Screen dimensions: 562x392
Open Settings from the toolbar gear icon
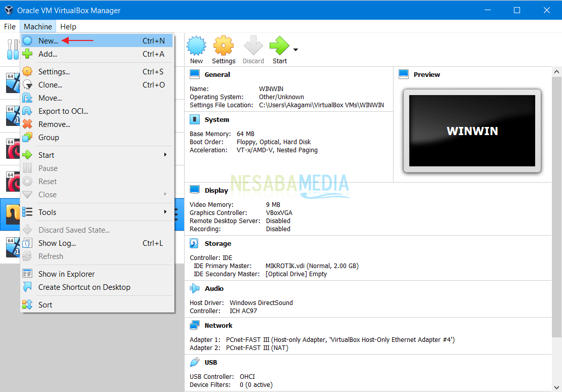[x=224, y=46]
